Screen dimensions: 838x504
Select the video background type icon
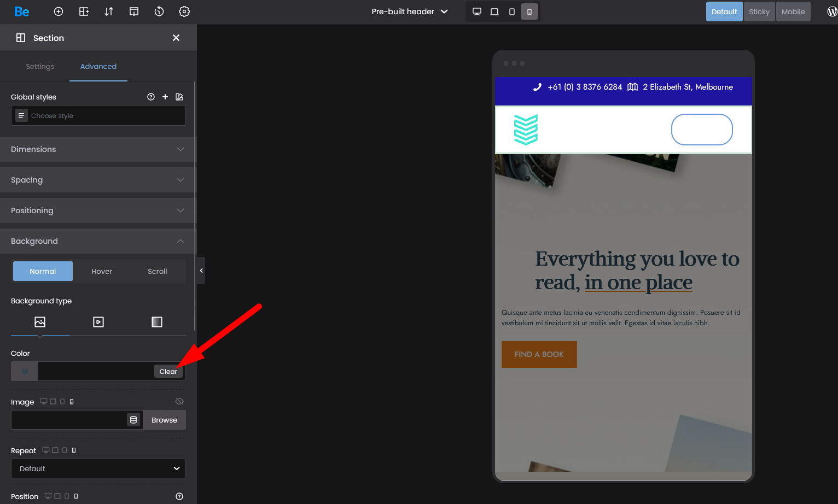(x=98, y=322)
